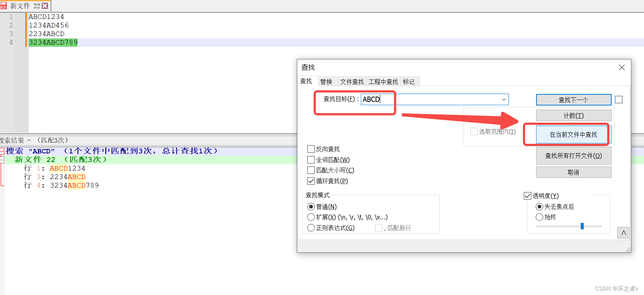644x295 pixels.
Task: Select the 正则表达式 radio button
Action: tap(311, 228)
